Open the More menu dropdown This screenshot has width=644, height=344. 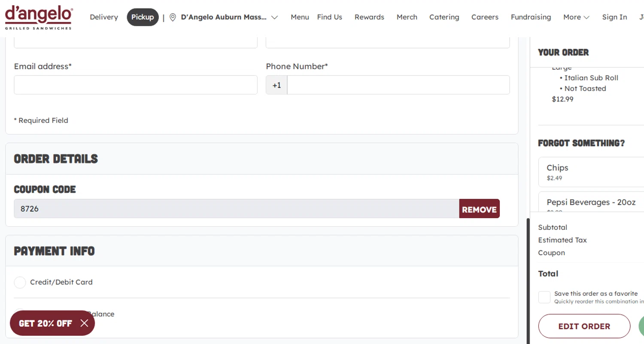click(x=576, y=17)
